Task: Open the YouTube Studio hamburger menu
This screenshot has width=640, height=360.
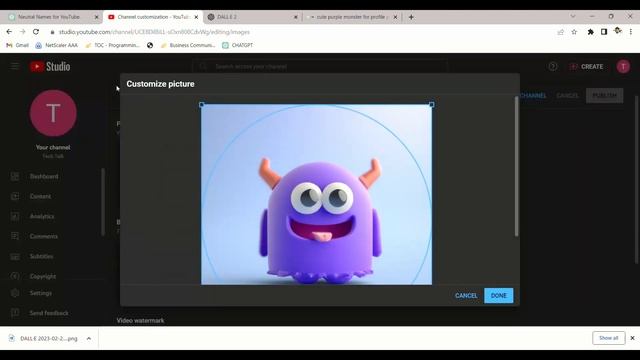Action: point(15,66)
